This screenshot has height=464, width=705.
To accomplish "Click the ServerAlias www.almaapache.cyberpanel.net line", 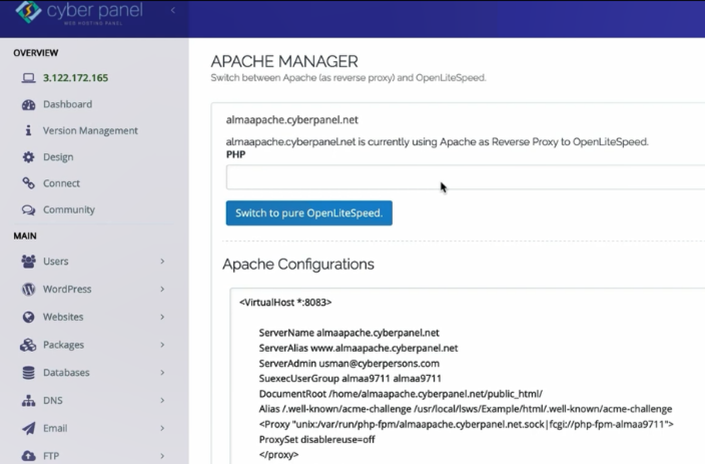I will [x=358, y=348].
